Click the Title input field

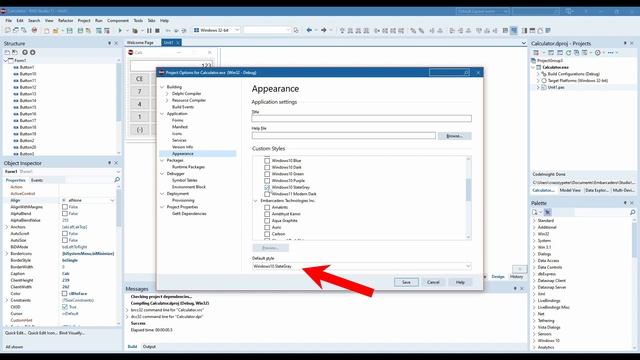tap(361, 118)
